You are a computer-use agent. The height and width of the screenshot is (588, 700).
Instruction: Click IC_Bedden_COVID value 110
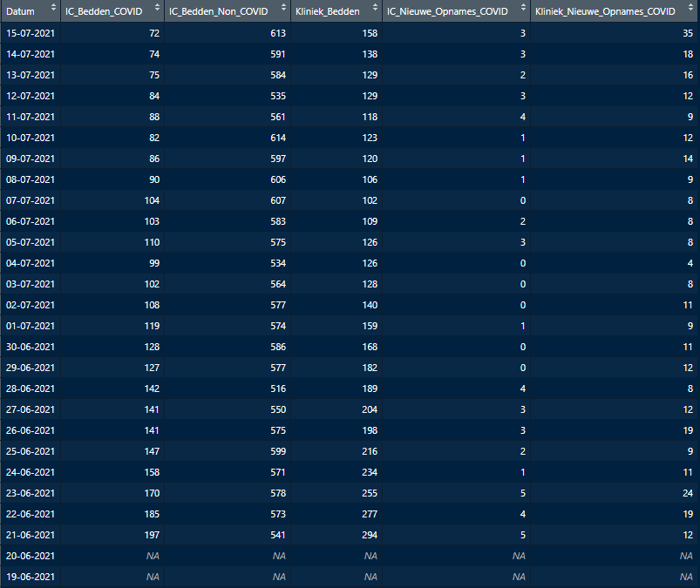(x=152, y=242)
